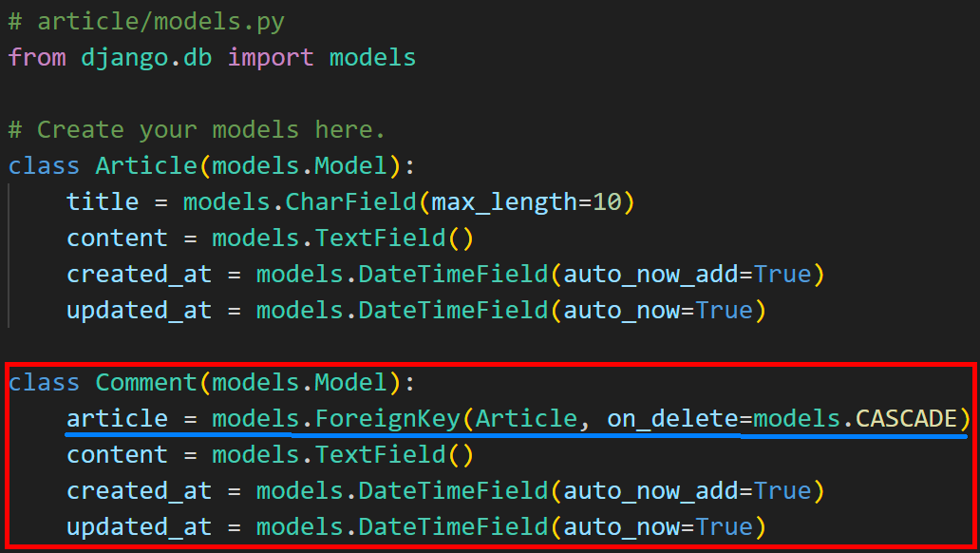Click 'True' on Article's auto_now_add line

(x=782, y=275)
